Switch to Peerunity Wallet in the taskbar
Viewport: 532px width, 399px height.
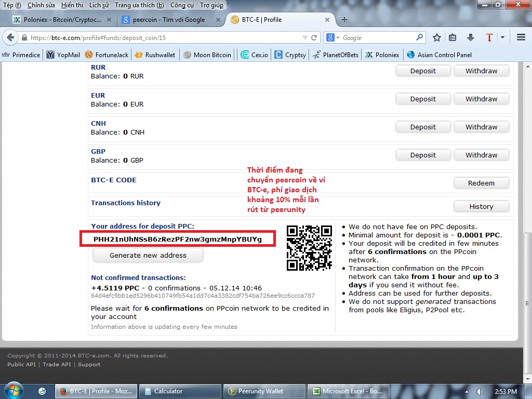[264, 391]
